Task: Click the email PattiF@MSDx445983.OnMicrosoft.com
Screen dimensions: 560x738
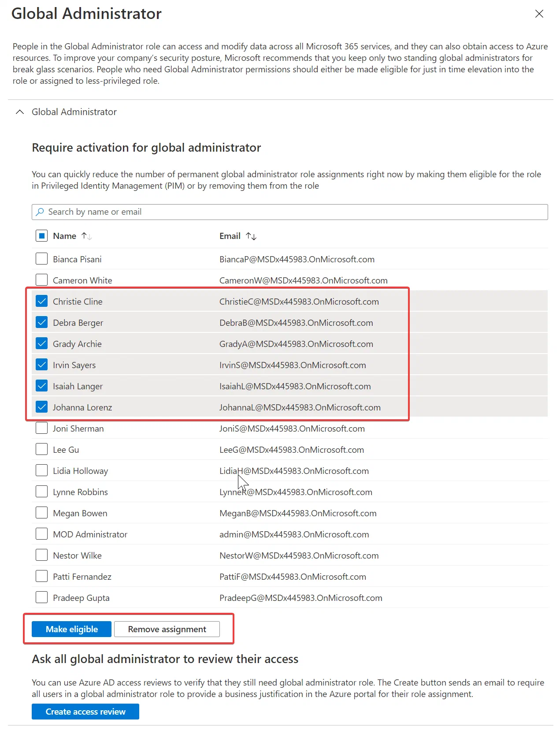Action: (293, 577)
